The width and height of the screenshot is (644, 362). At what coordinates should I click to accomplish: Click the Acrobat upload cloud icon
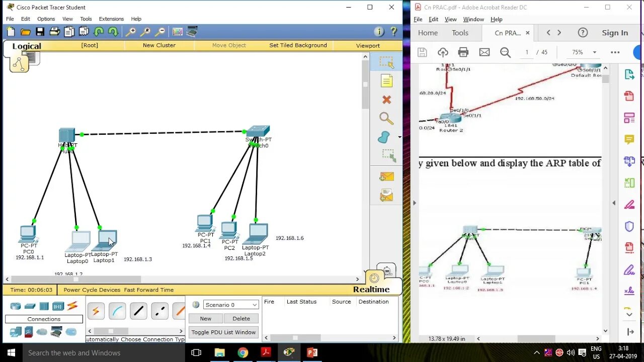[443, 52]
